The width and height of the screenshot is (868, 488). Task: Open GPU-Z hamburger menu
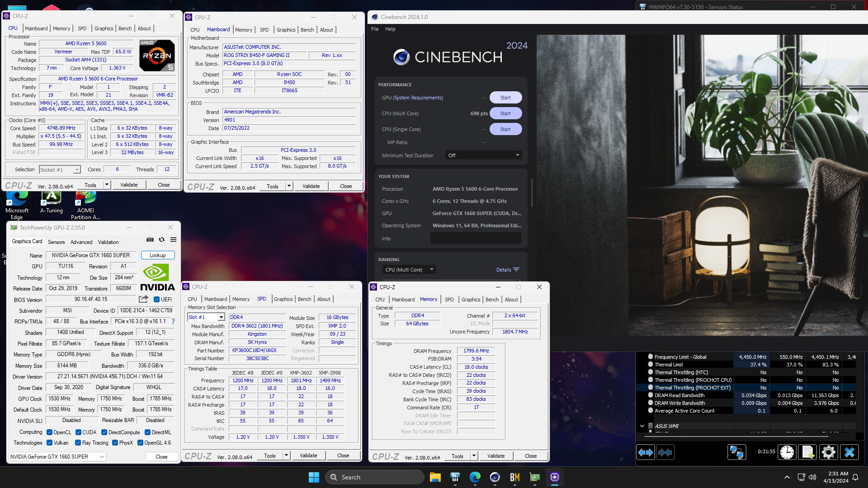(173, 239)
